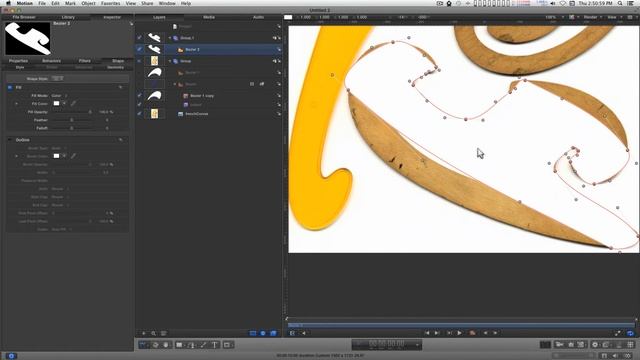
Task: Click the search icon under Layers list
Action: 153,333
